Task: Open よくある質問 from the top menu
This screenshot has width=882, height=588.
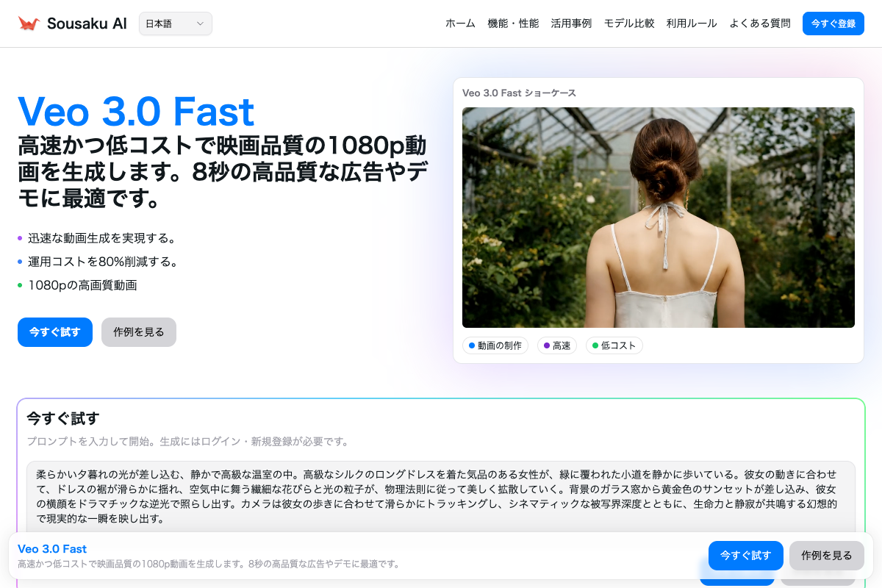Action: (760, 24)
